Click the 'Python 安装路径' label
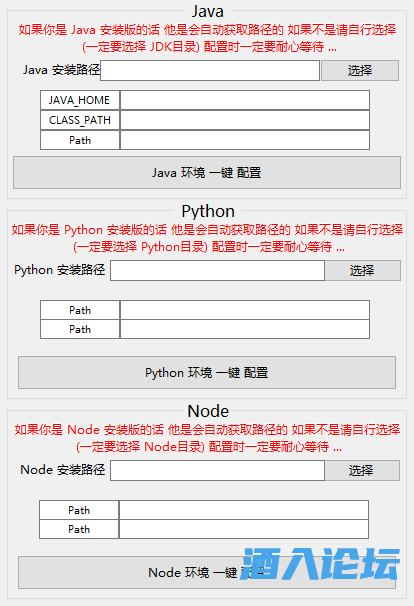Viewport: 414px width, 606px height. pos(60,270)
